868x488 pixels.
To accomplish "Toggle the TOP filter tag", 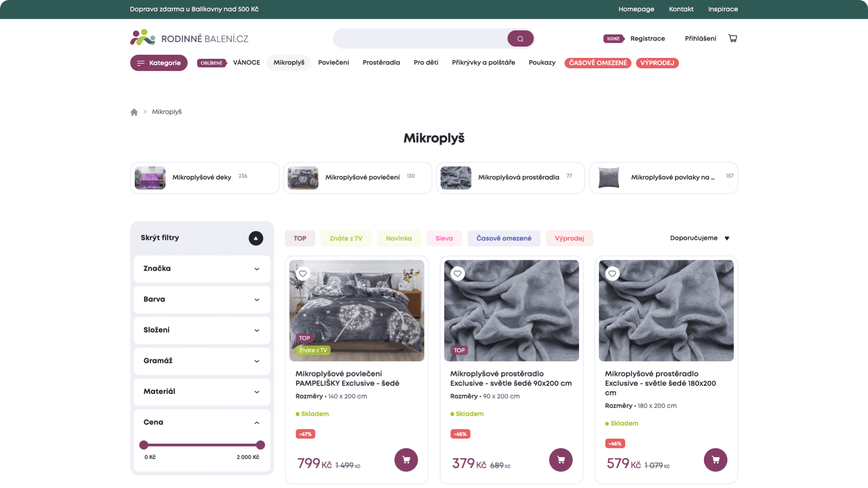I will [x=300, y=238].
